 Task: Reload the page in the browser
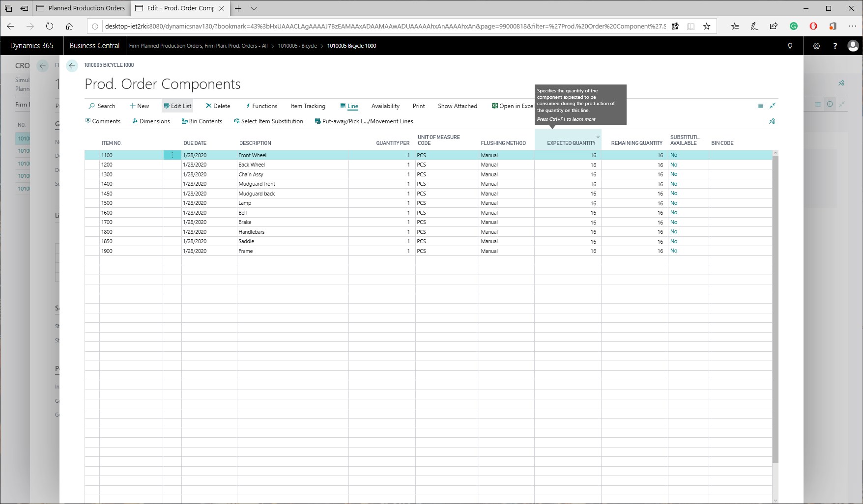(x=50, y=27)
